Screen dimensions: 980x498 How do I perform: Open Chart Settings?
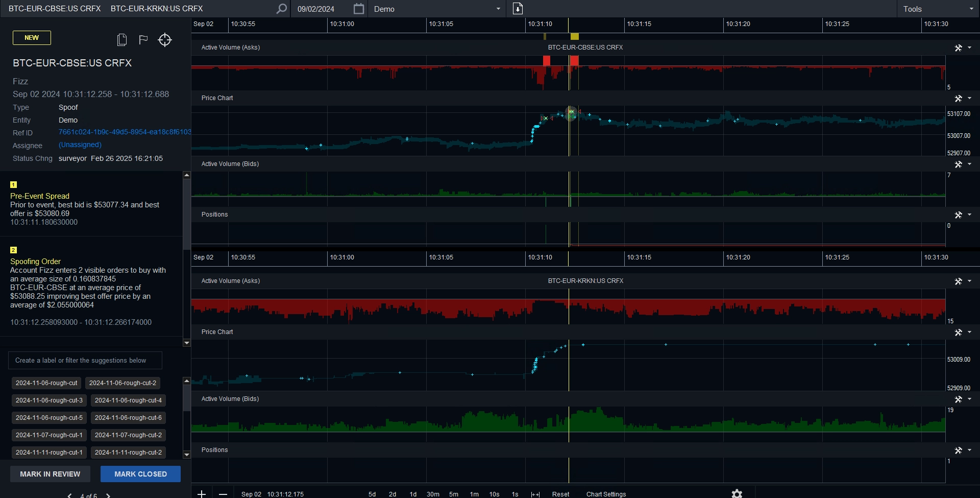pyautogui.click(x=606, y=494)
